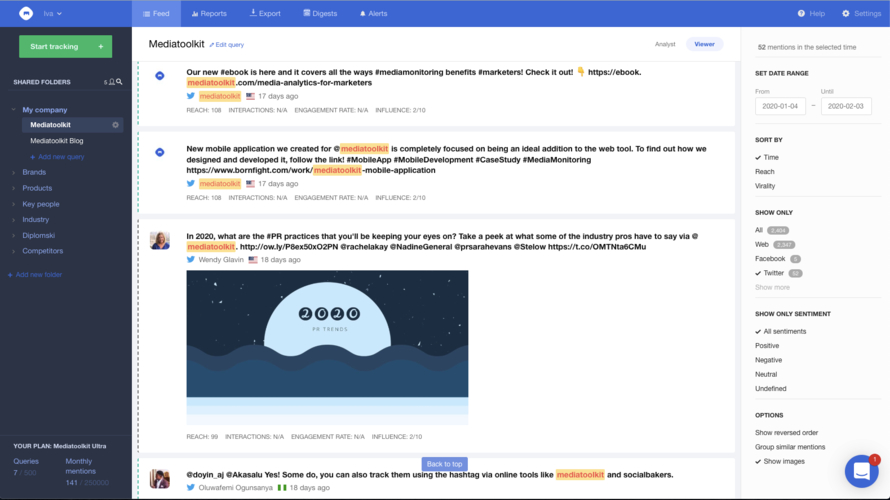This screenshot has height=500, width=890.
Task: Click the Wendy Glavin author name
Action: (221, 259)
